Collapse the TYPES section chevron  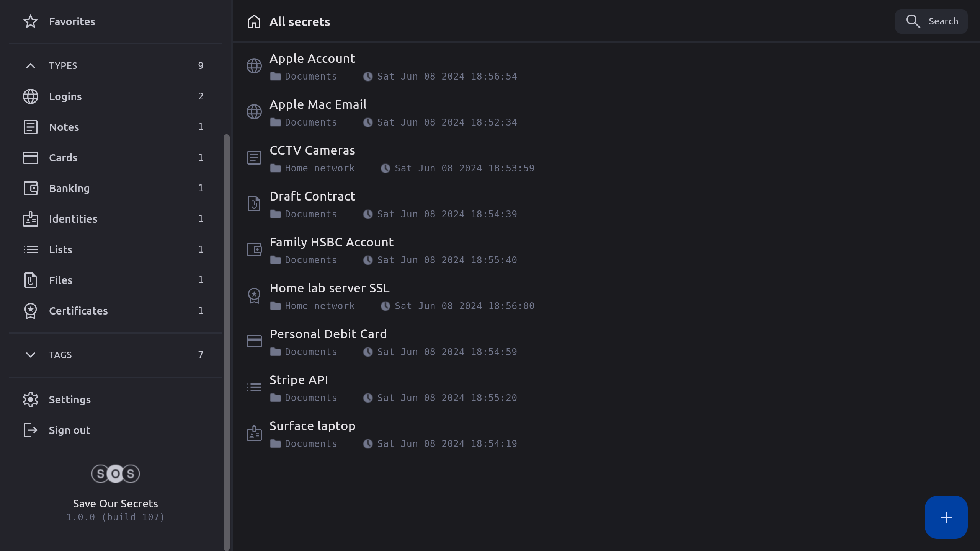pyautogui.click(x=31, y=66)
